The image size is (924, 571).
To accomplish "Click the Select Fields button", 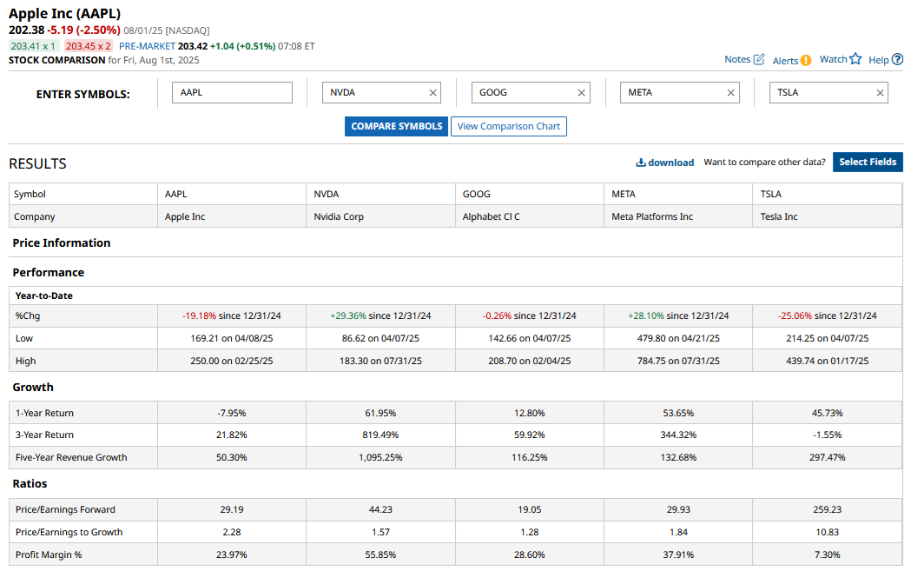I will tap(868, 162).
